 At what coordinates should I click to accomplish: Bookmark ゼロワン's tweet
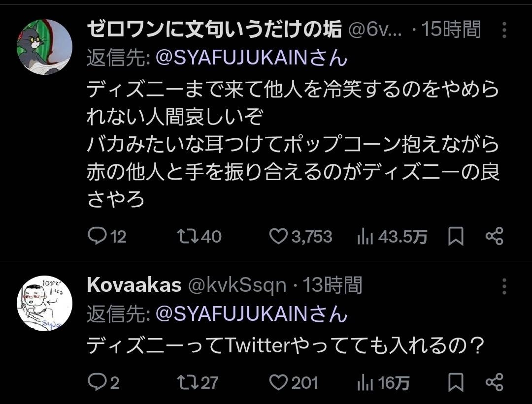456,236
